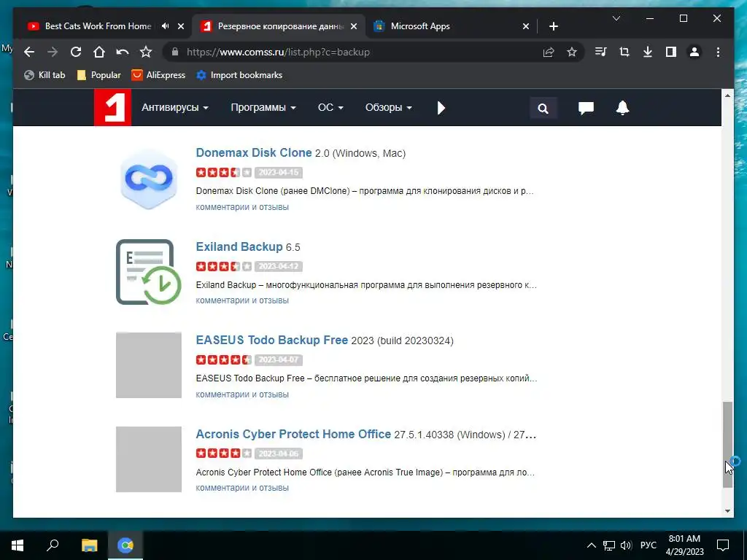Viewport: 747px width, 560px height.
Task: Open File Explorer from the taskbar
Action: click(89, 545)
